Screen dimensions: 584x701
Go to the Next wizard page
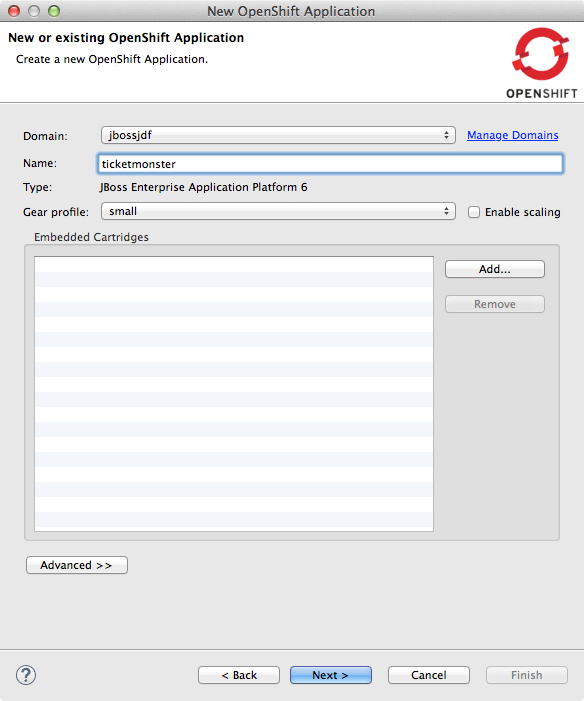tap(330, 675)
